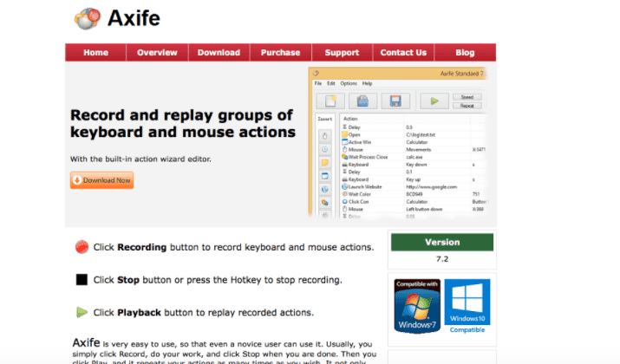The image size is (620, 364).
Task: Select the Click Con Calculator row
Action: [x=414, y=202]
